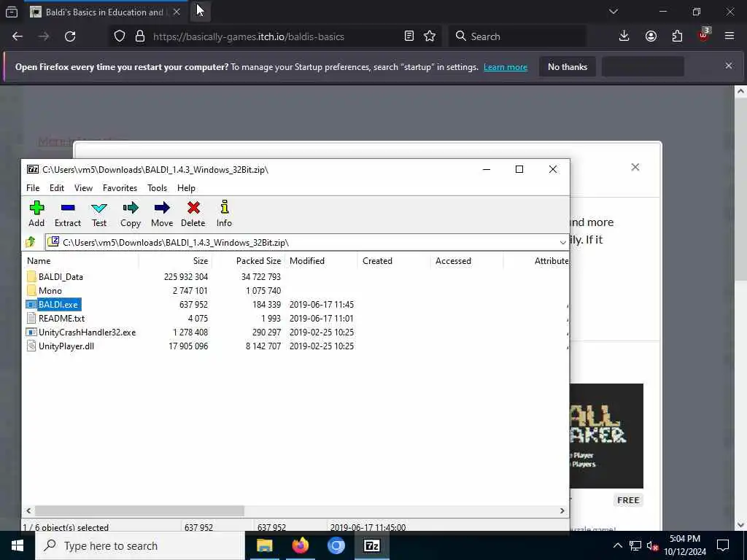
Task: Close the itch.io download popup dialog
Action: coord(635,167)
